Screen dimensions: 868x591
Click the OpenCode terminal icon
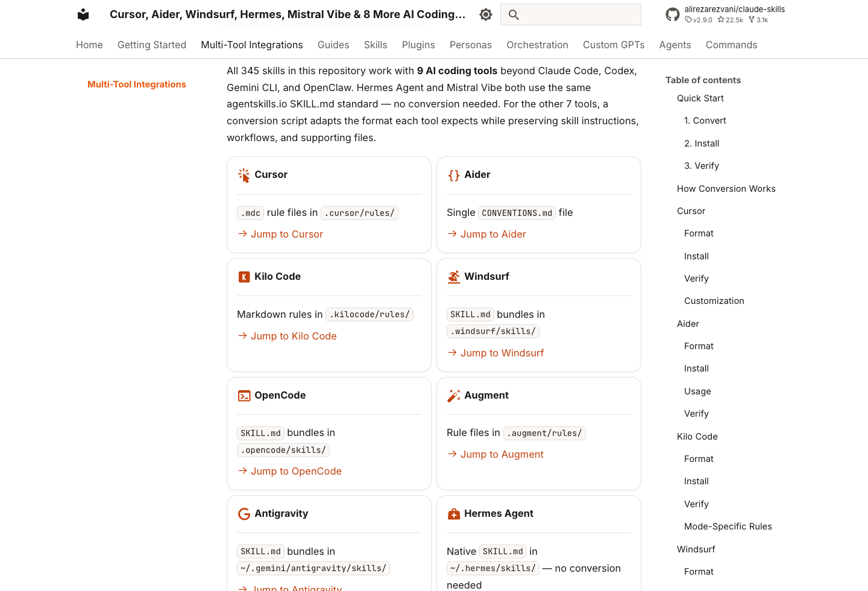coord(244,396)
